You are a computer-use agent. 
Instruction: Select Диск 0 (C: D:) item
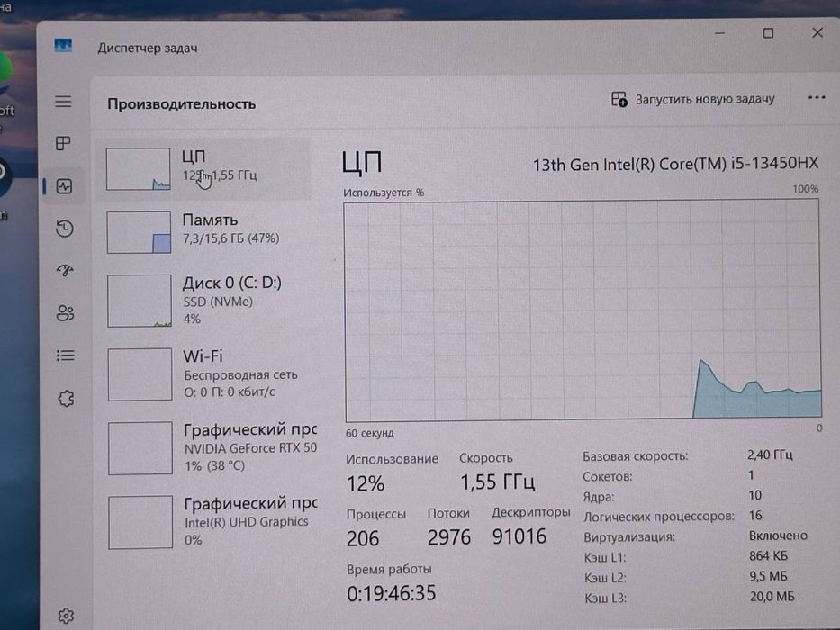click(205, 301)
